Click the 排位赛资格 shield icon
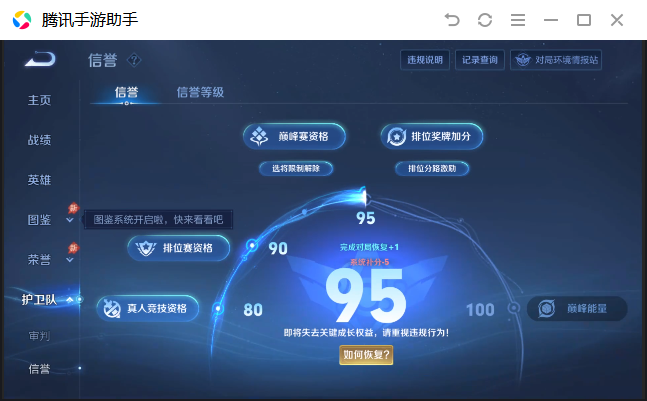Image resolution: width=647 pixels, height=401 pixels. coord(146,248)
